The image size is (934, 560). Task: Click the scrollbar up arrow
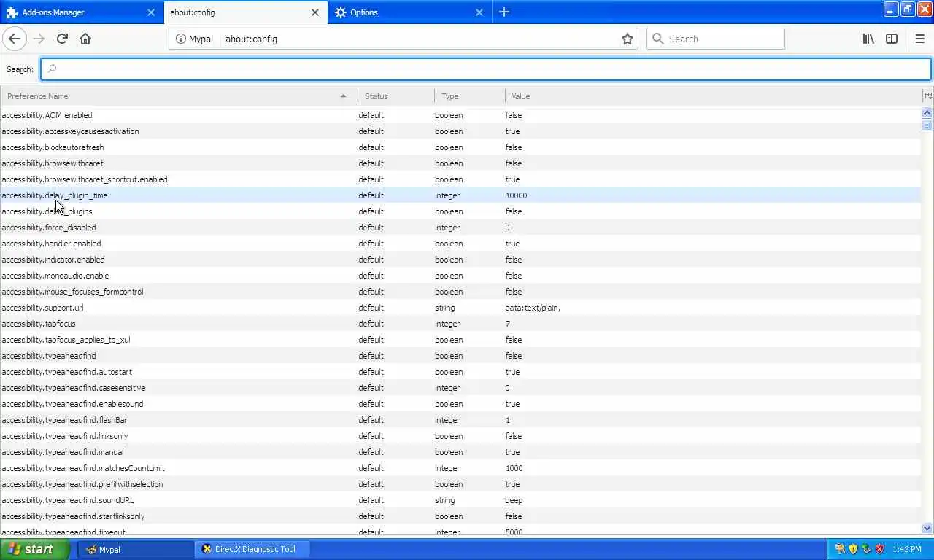927,113
